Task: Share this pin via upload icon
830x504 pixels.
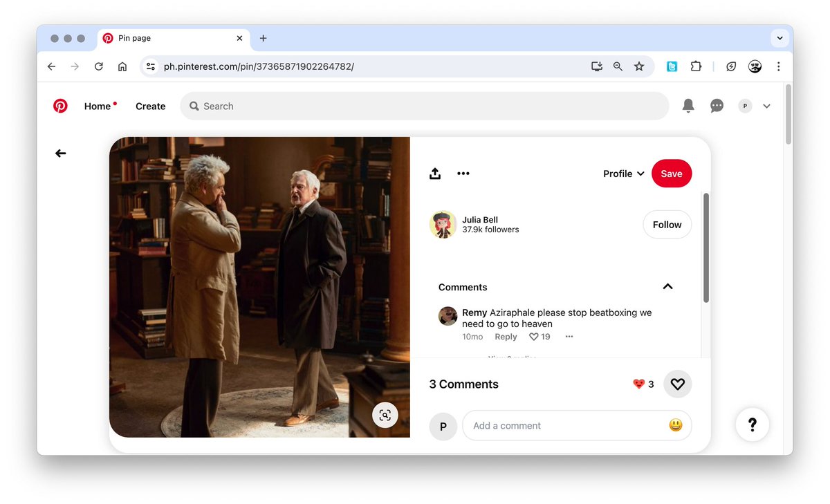Action: (x=435, y=174)
